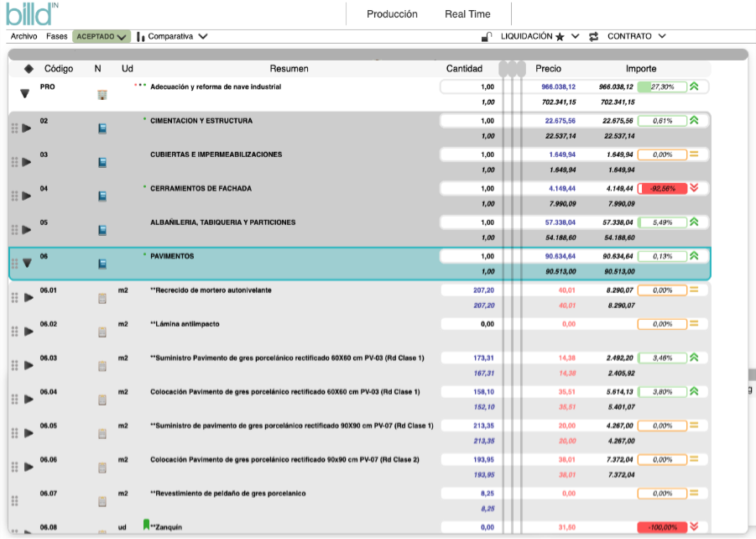Open the ACEPTADO status dropdown
The height and width of the screenshot is (539, 756).
[x=102, y=37]
